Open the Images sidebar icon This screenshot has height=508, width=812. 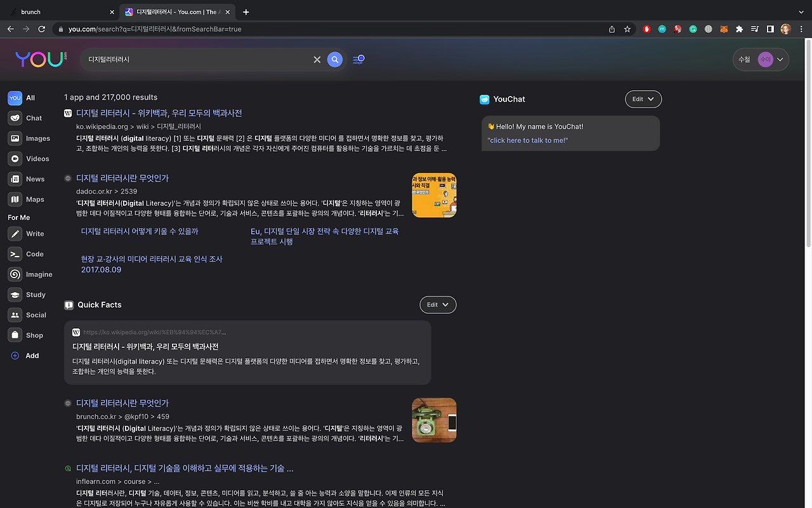(x=15, y=138)
